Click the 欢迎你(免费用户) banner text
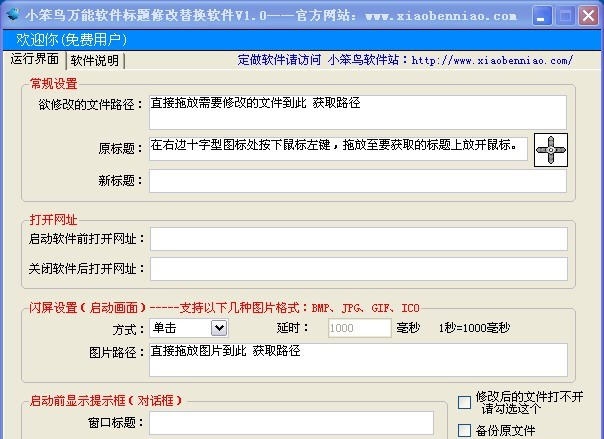Image resolution: width=604 pixels, height=439 pixels. pyautogui.click(x=71, y=40)
